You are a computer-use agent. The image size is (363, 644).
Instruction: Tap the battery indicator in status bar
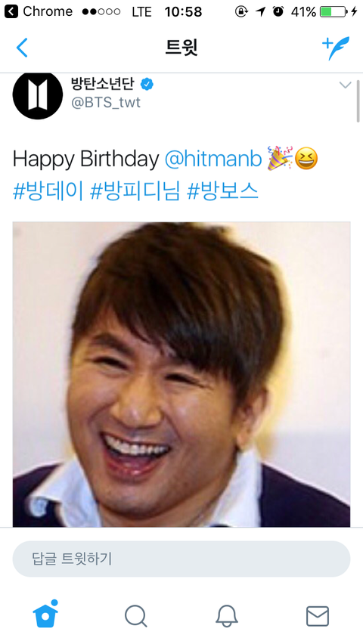click(x=333, y=11)
